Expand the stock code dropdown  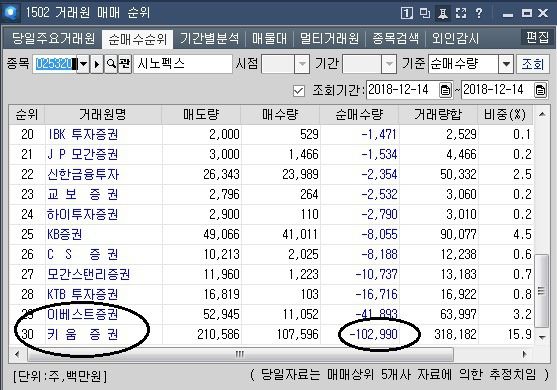pos(83,64)
